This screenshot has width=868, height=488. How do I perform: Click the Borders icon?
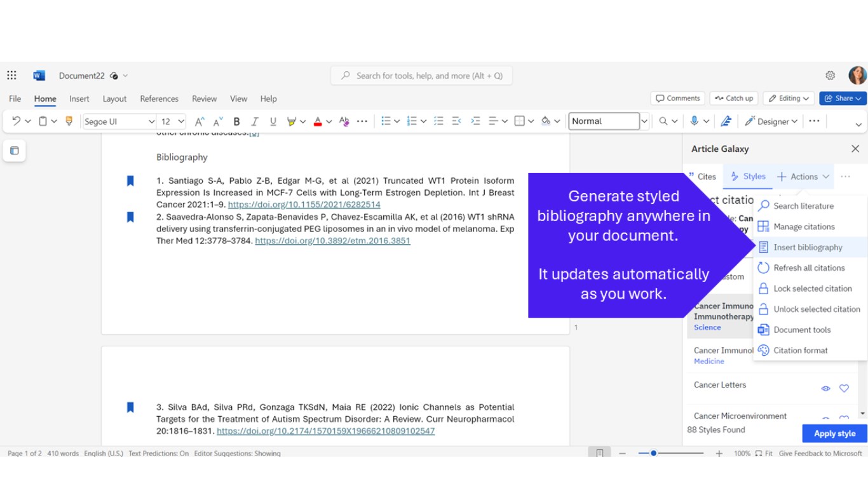pos(519,121)
